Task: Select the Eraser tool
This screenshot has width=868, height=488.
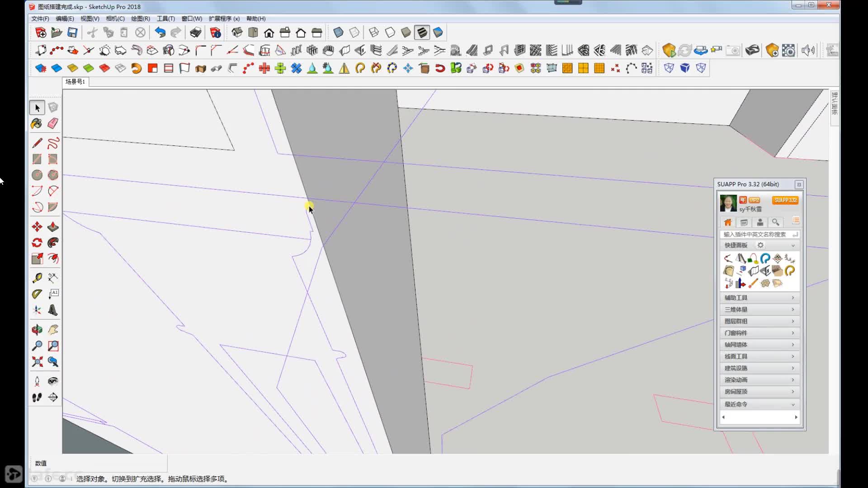Action: click(53, 123)
